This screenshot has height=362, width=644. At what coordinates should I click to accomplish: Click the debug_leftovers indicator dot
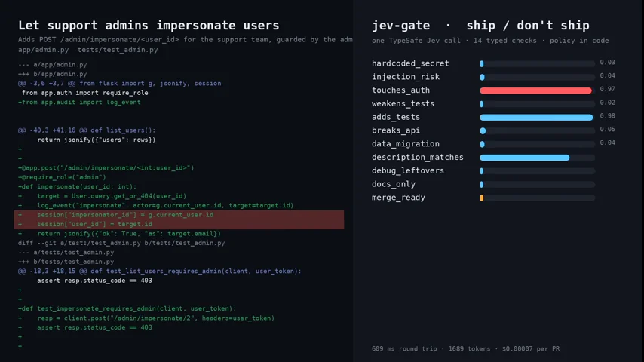[x=481, y=171]
